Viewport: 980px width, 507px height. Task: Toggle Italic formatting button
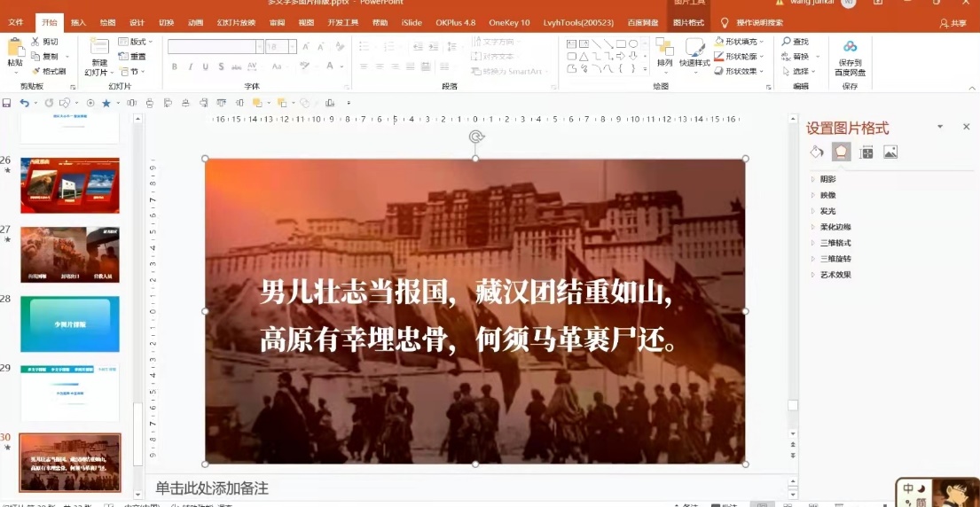pos(190,66)
